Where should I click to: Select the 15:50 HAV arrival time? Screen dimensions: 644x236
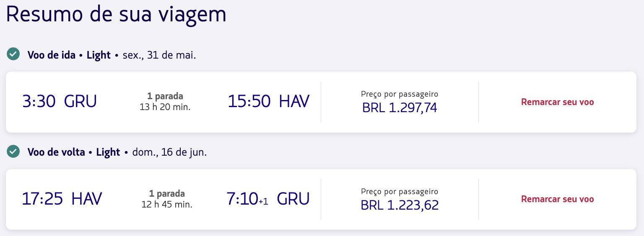[269, 101]
